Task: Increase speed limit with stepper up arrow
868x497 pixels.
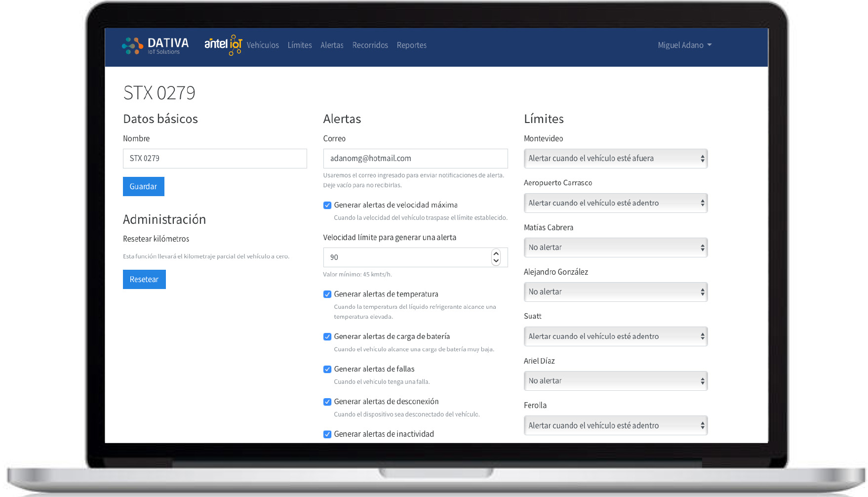Action: (x=496, y=253)
